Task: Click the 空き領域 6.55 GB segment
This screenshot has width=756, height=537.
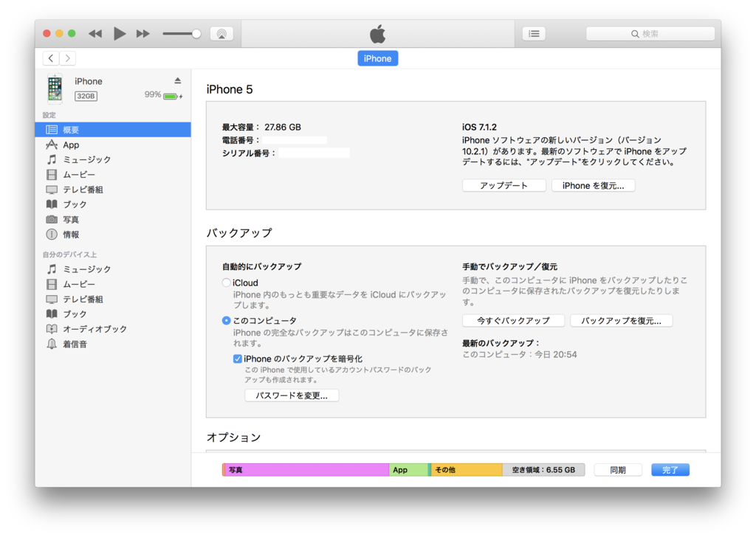Action: 543,470
